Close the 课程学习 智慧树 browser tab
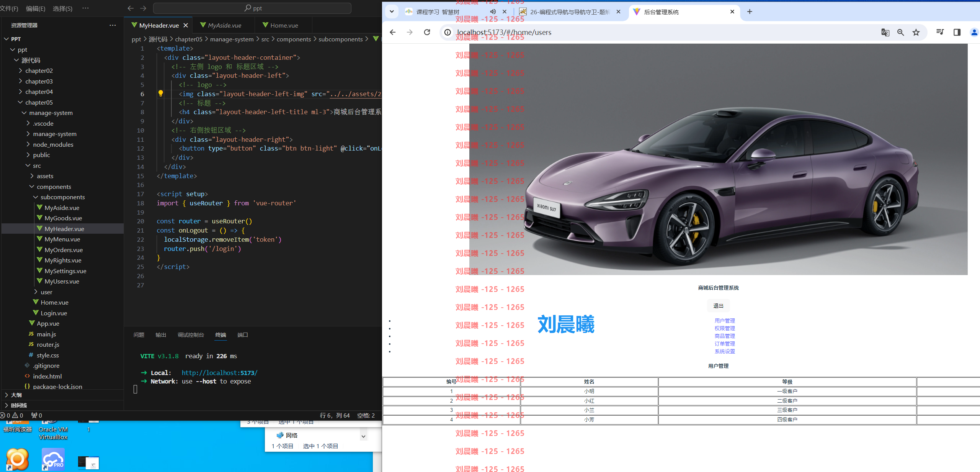 click(x=505, y=12)
